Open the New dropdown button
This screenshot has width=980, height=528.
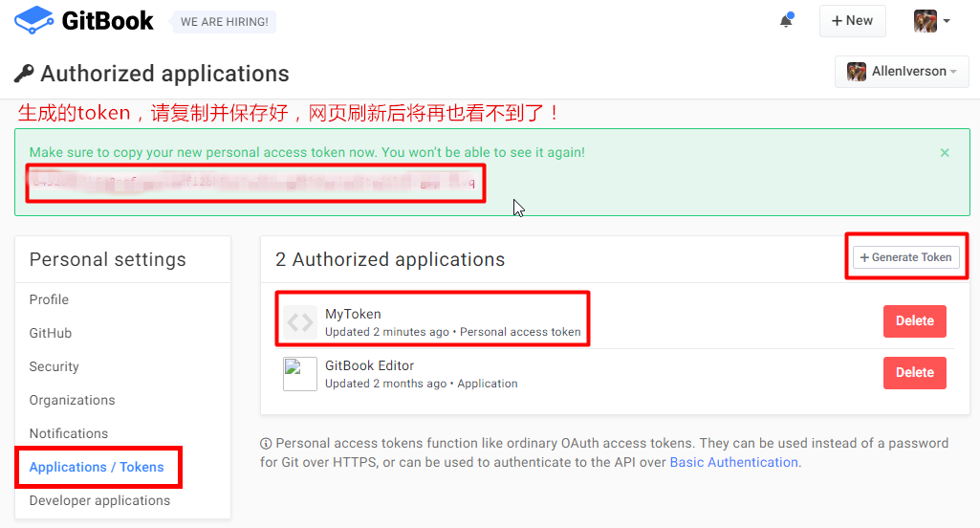[852, 20]
